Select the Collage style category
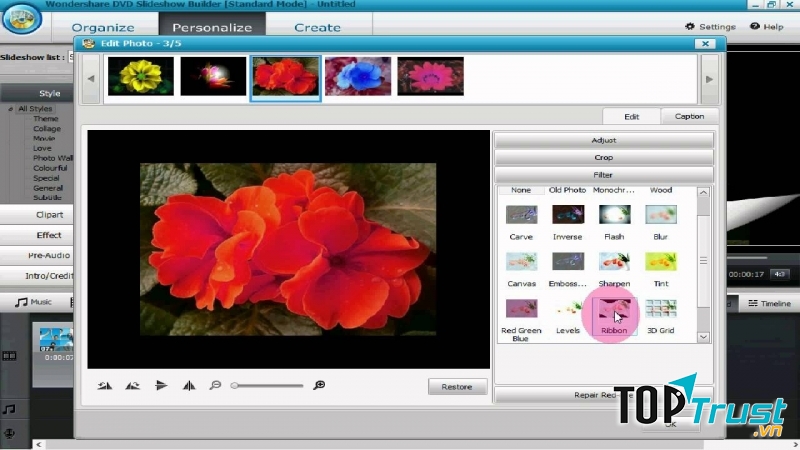This screenshot has width=800, height=450. click(x=47, y=129)
